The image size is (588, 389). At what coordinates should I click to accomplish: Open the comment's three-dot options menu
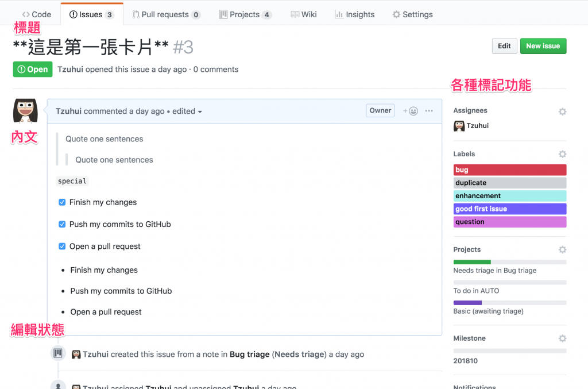click(429, 111)
